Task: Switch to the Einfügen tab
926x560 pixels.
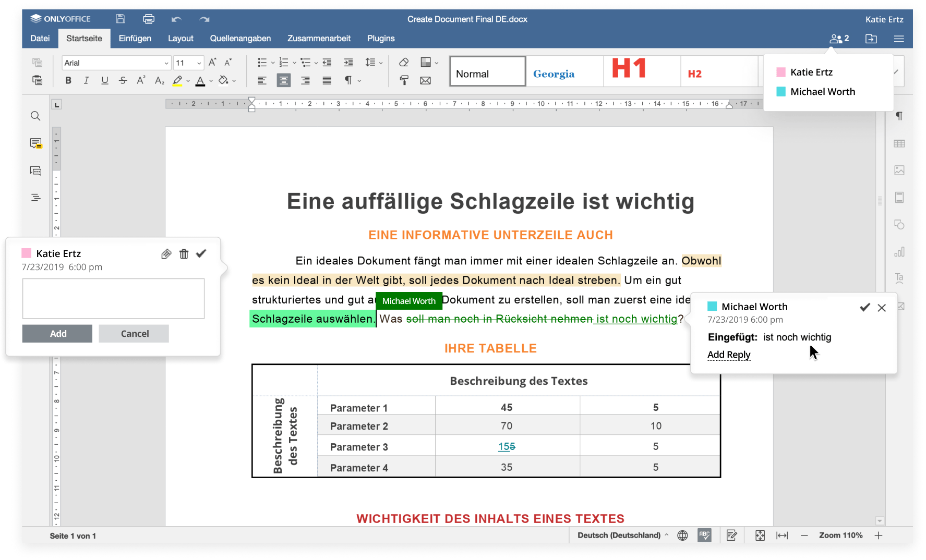Action: (135, 39)
